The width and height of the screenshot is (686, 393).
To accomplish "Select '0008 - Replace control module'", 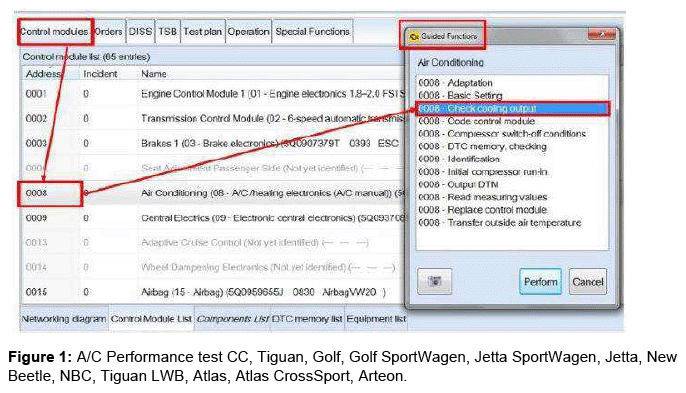I will click(x=483, y=210).
